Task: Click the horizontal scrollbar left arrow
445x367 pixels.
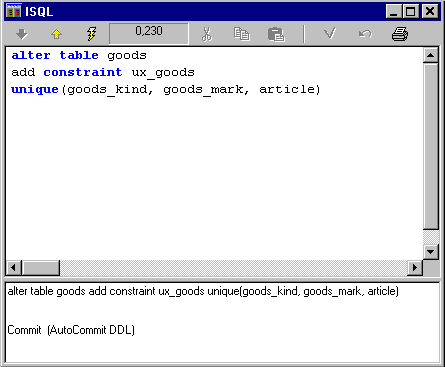Action: click(x=14, y=268)
